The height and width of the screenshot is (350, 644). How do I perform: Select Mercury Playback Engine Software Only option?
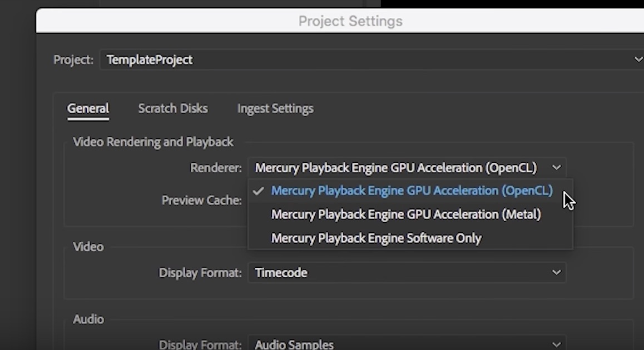coord(376,238)
